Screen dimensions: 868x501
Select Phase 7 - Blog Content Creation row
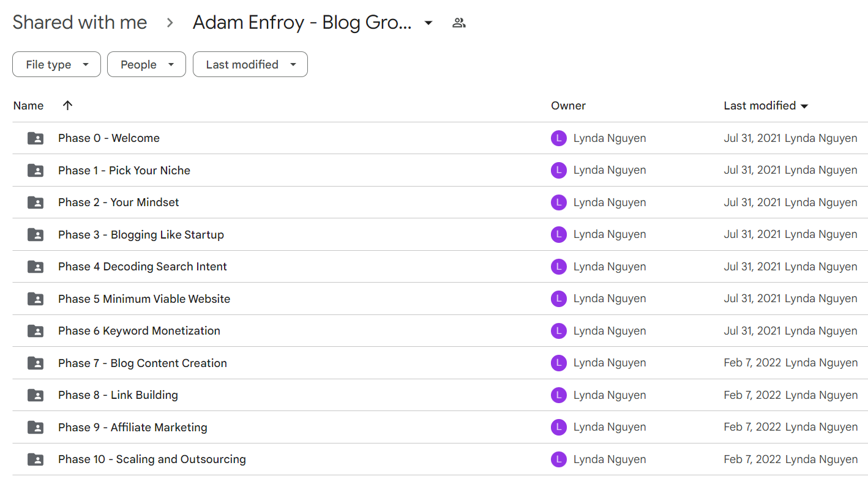pyautogui.click(x=440, y=363)
